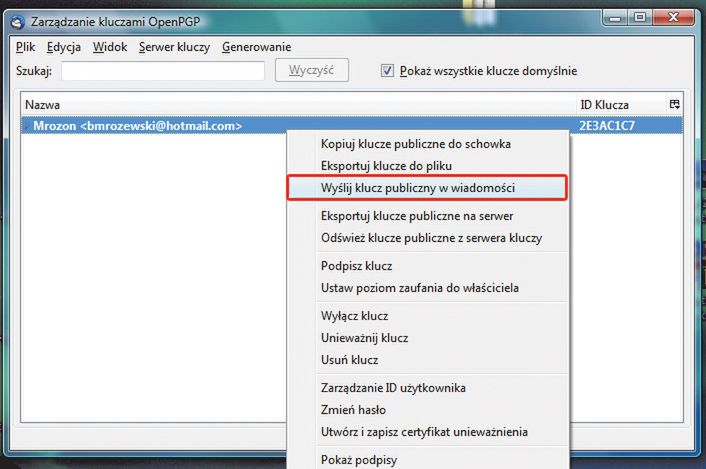Choose Zmień hasło entry

[427, 410]
